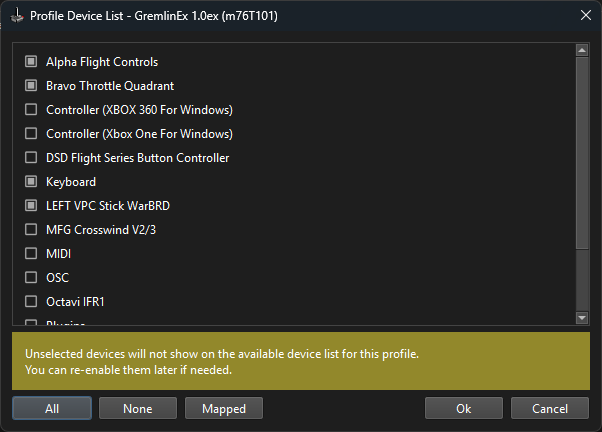Check the Octavi IFR1 checkbox
The image size is (602, 432).
coord(31,302)
